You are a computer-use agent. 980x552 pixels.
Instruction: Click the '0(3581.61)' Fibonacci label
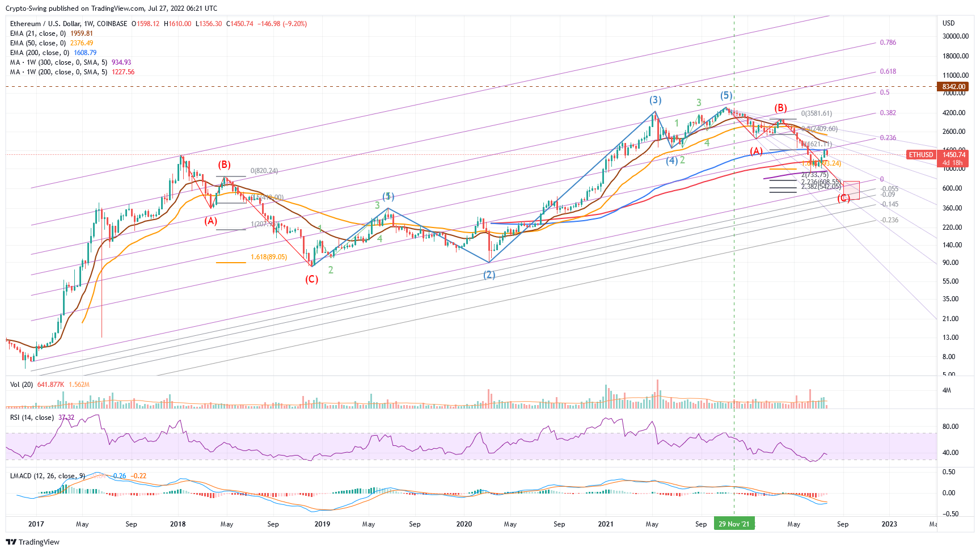tap(816, 113)
